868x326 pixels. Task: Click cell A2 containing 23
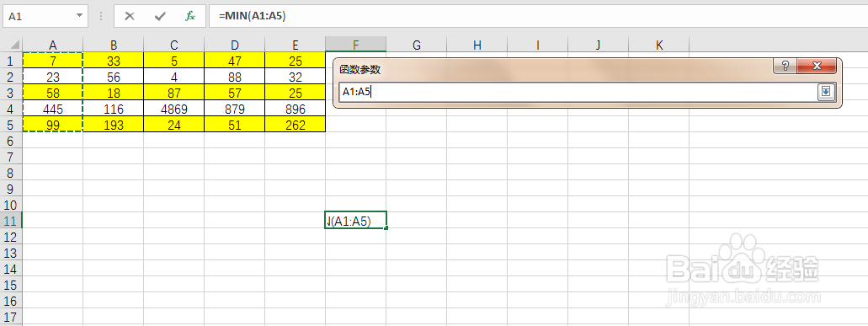52,77
